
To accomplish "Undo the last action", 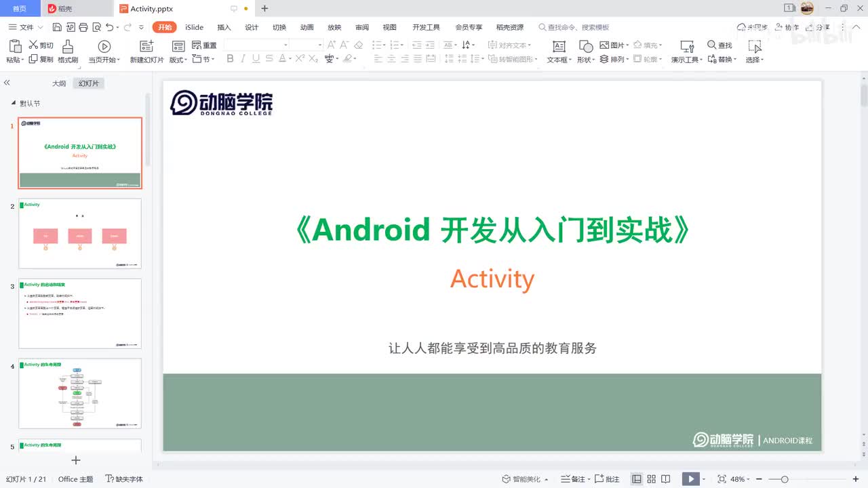I will pyautogui.click(x=110, y=27).
